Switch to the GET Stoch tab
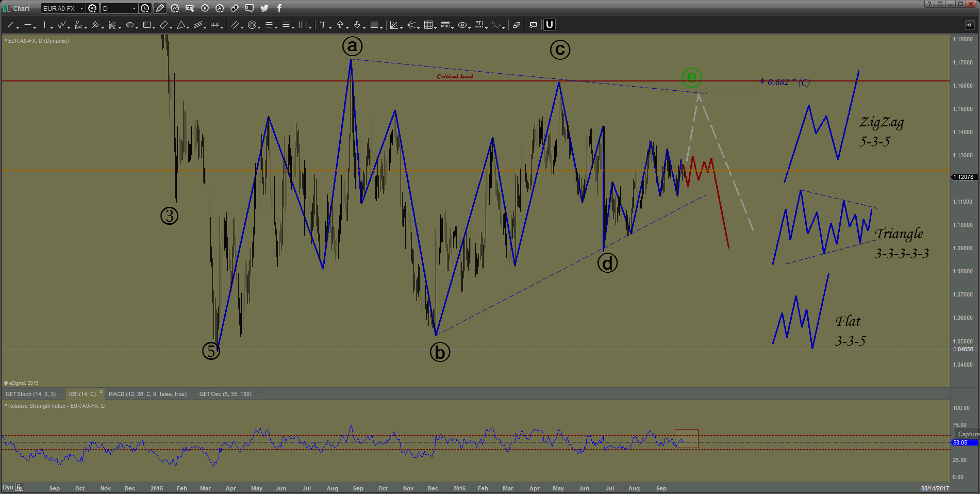The width and height of the screenshot is (980, 494). 30,394
